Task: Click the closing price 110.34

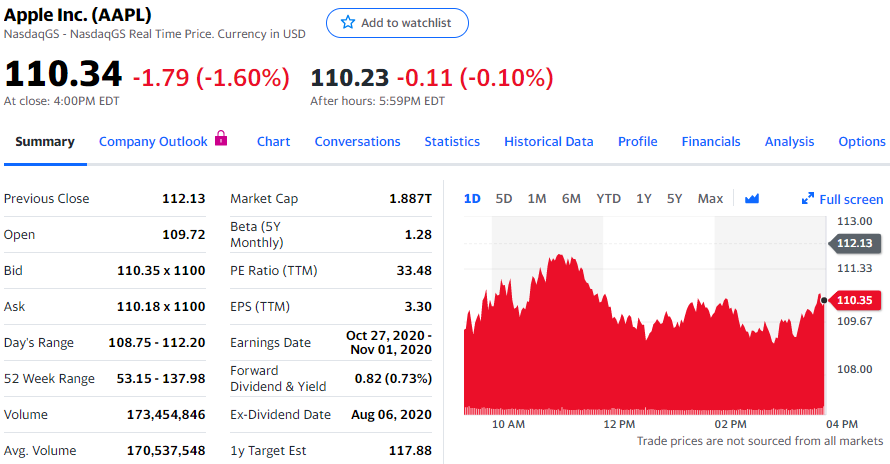Action: (x=63, y=74)
